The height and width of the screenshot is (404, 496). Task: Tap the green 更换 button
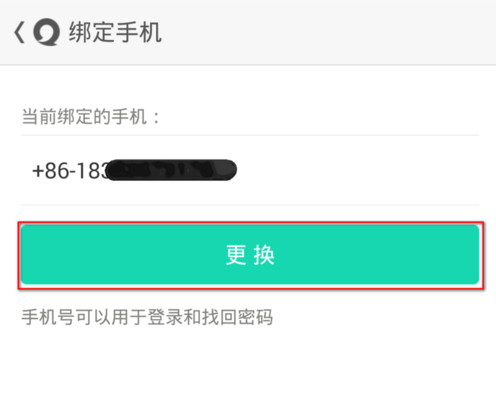tap(250, 255)
